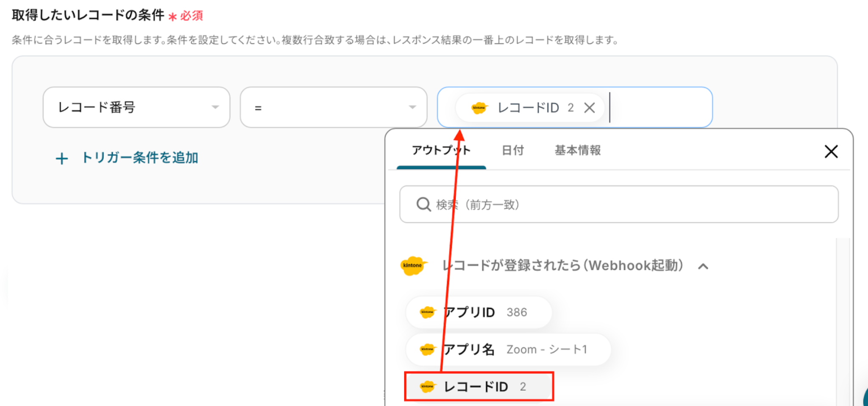Screen dimensions: 868x406
Task: Open the equals operator dropdown
Action: [334, 107]
